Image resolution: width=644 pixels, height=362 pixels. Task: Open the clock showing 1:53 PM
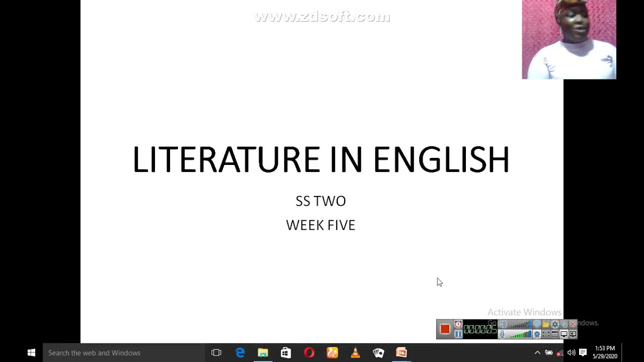tap(605, 352)
